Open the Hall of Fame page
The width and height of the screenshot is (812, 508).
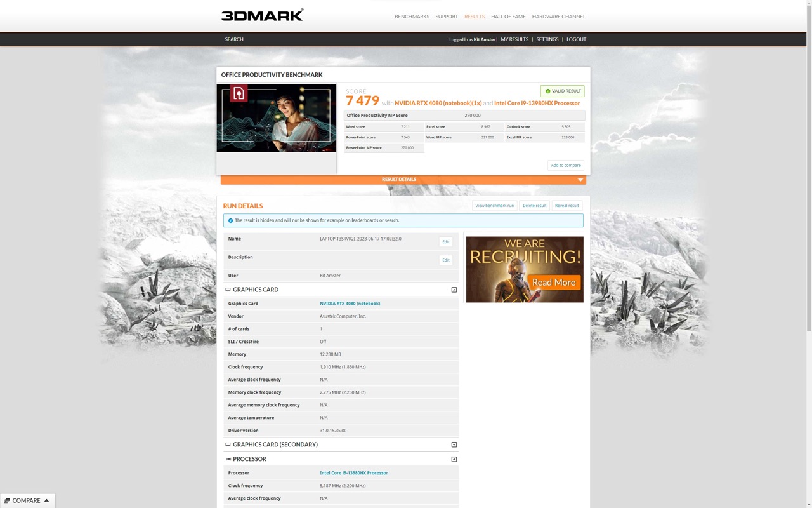coord(508,17)
